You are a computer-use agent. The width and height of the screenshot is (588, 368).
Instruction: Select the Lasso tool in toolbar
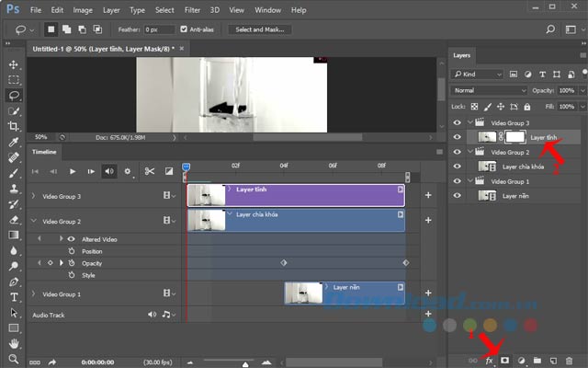(x=14, y=95)
